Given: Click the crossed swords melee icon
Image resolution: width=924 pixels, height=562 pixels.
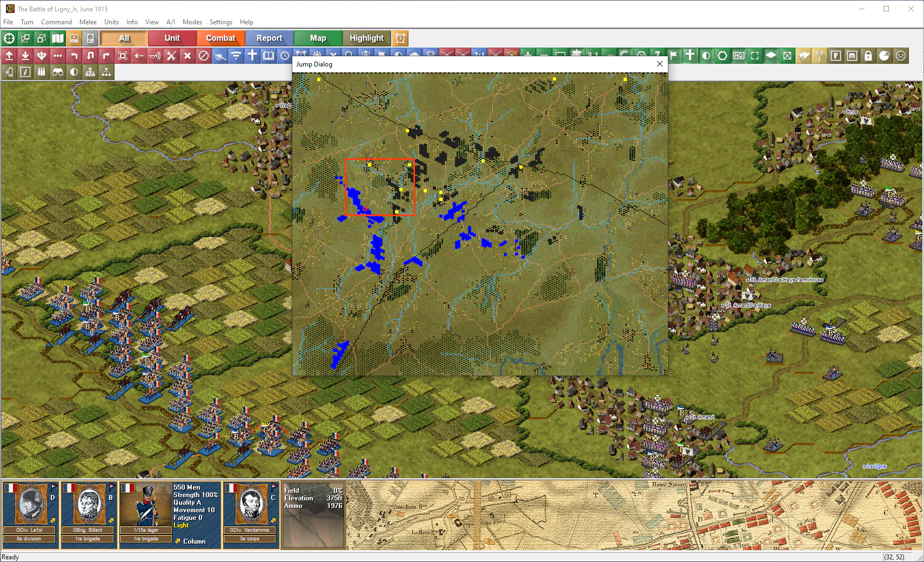Looking at the screenshot, I should click(171, 56).
